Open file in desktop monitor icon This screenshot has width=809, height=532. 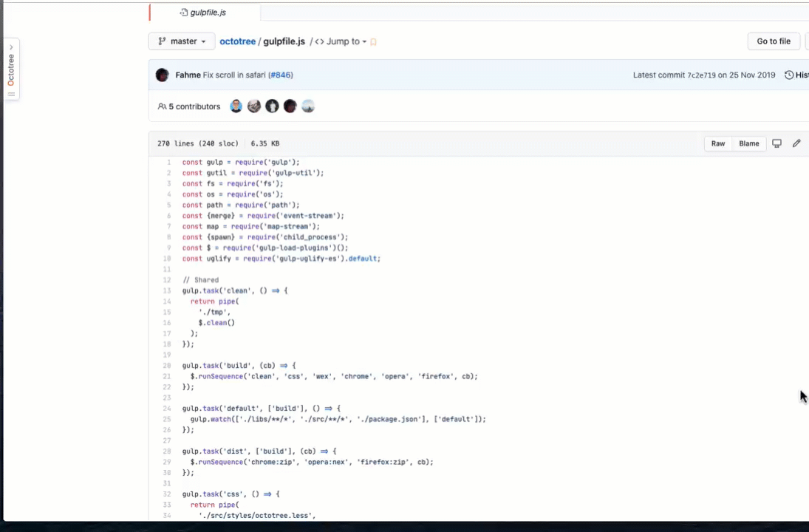(x=776, y=143)
